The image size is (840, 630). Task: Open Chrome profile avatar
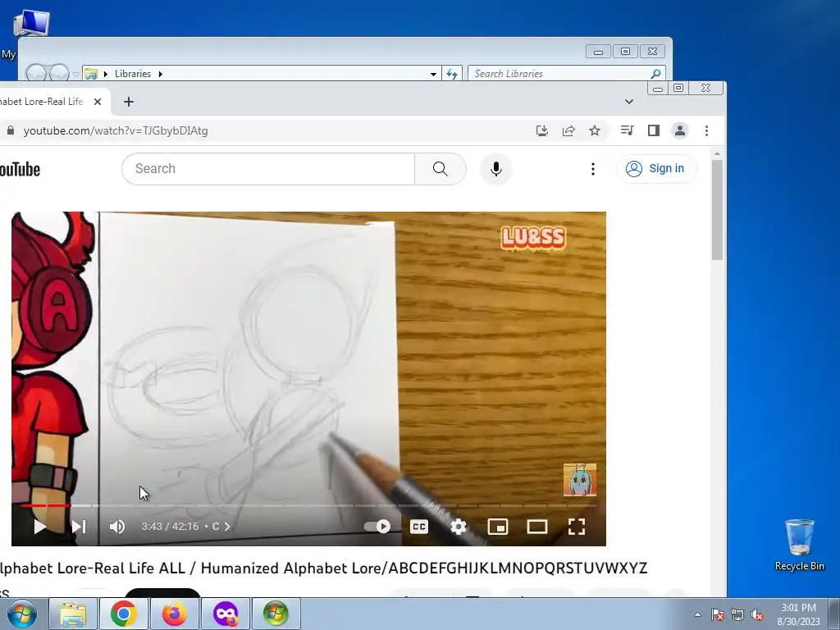click(680, 130)
